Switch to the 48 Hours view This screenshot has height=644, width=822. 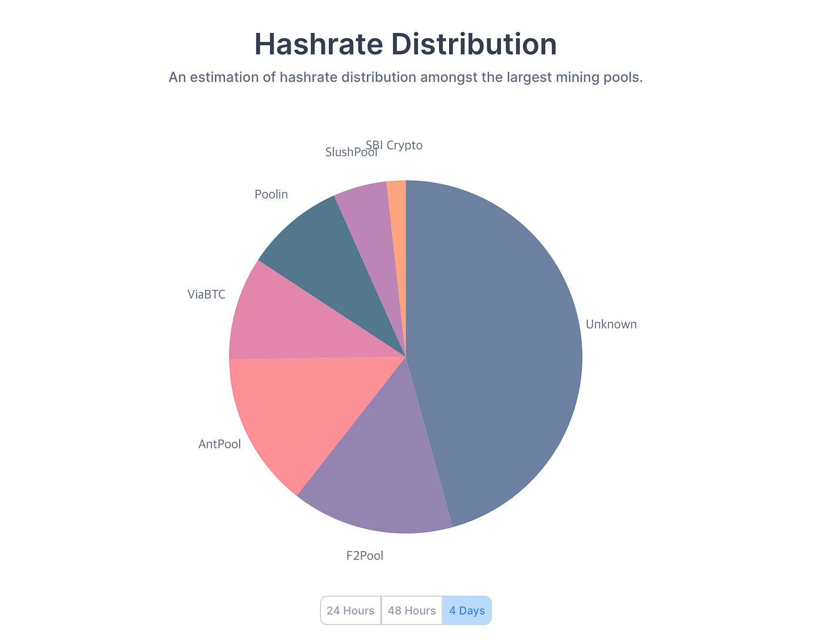point(412,611)
